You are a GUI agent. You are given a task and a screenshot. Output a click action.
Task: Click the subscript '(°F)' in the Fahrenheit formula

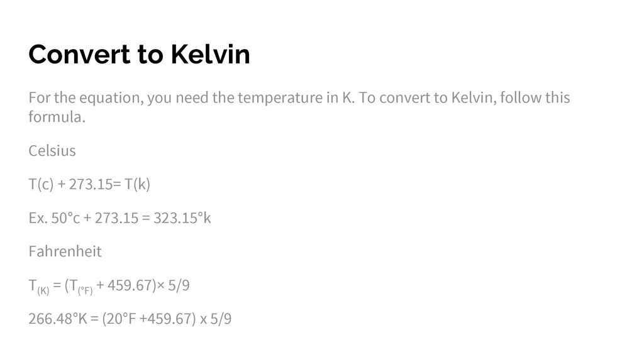click(86, 290)
